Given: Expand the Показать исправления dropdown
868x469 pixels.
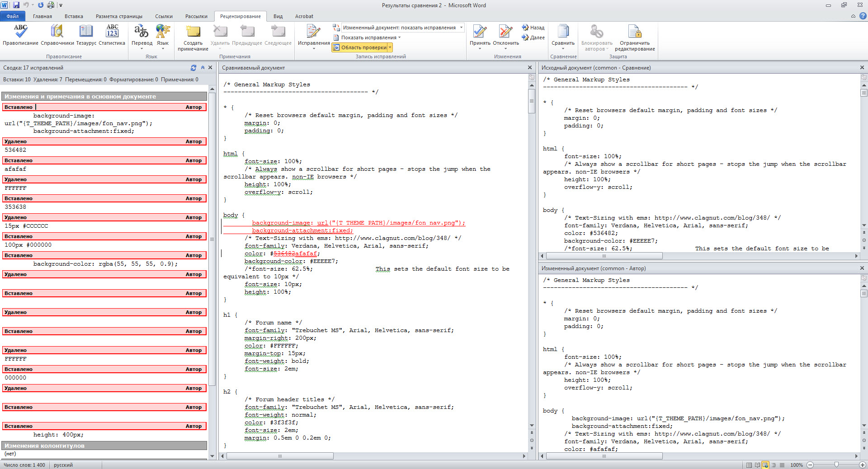Looking at the screenshot, I should [x=368, y=38].
